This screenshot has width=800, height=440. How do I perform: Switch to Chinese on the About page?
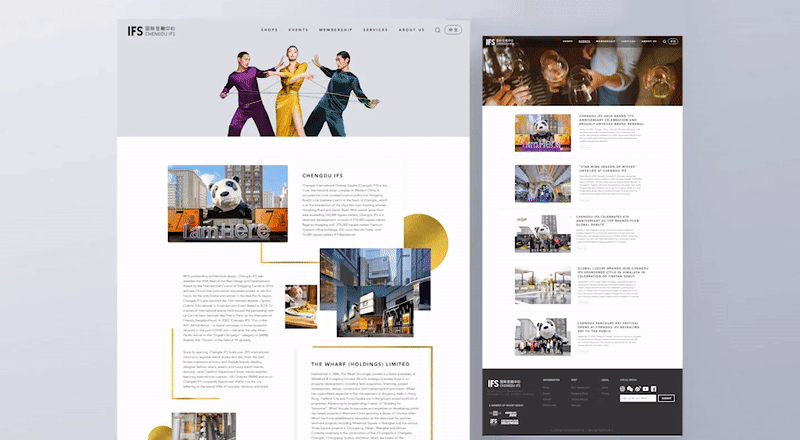point(453,30)
